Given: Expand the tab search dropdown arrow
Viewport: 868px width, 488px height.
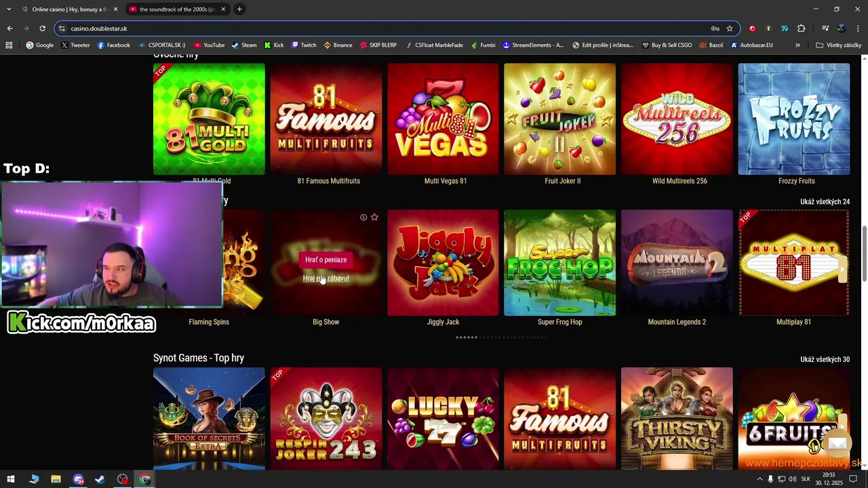Looking at the screenshot, I should click(9, 9).
